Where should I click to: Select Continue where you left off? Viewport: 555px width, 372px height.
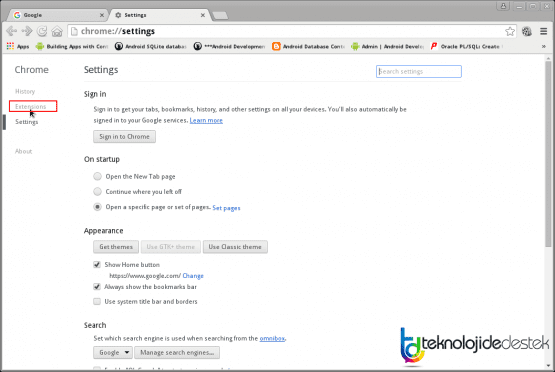pyautogui.click(x=97, y=191)
